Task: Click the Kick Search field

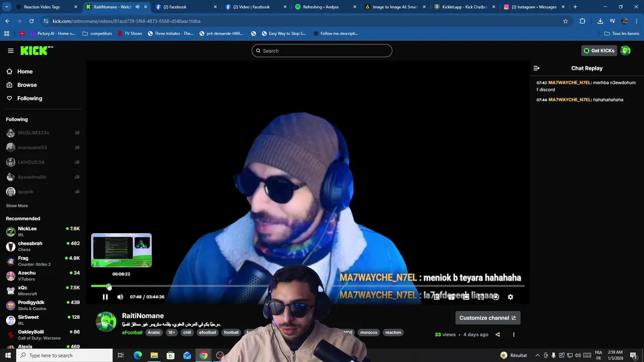Action: (x=322, y=51)
